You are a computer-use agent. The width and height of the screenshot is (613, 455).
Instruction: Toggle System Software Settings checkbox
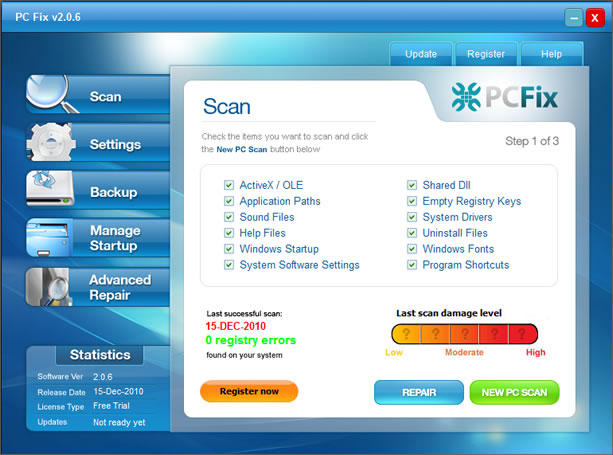(x=229, y=265)
